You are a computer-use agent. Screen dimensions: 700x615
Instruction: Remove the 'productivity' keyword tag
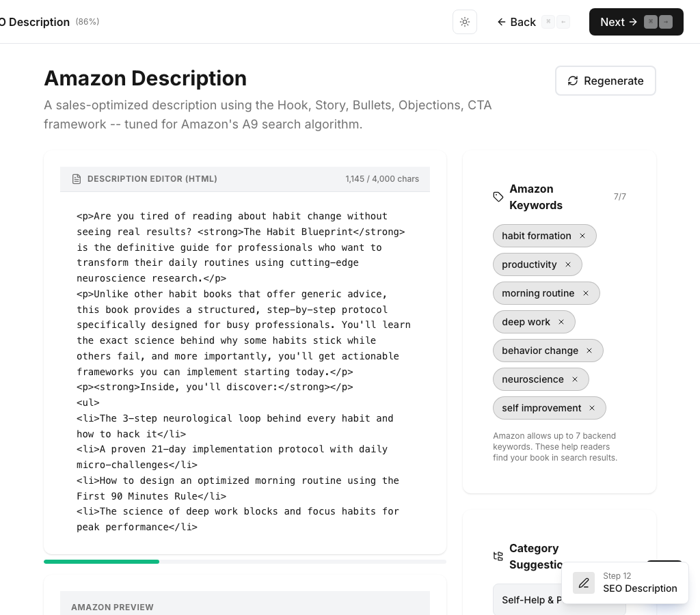pos(568,264)
